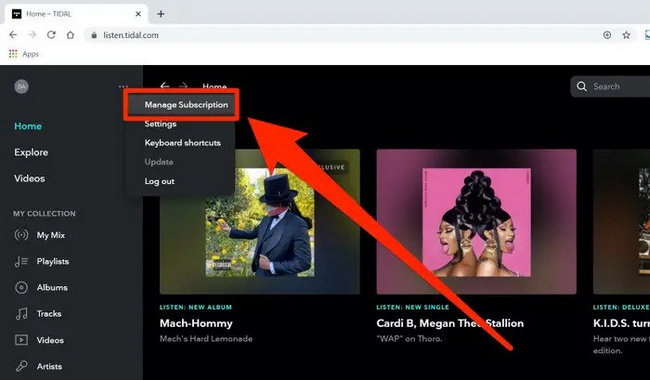Open the three-dots account menu
The width and height of the screenshot is (650, 380).
coord(123,87)
